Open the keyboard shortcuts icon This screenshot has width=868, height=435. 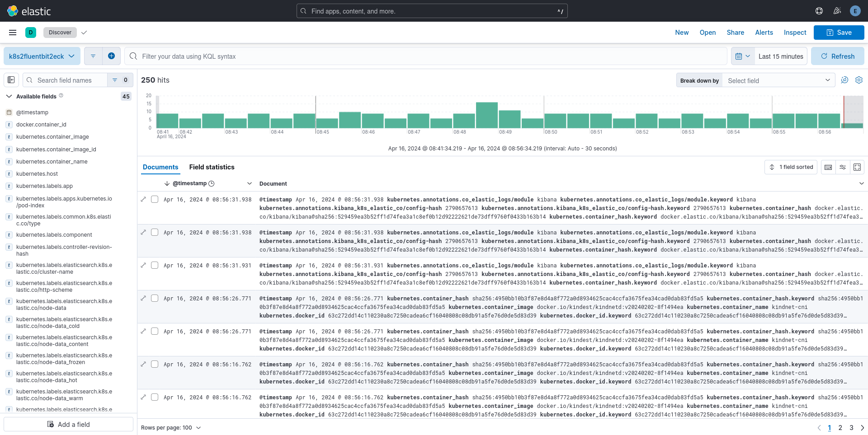coord(828,167)
